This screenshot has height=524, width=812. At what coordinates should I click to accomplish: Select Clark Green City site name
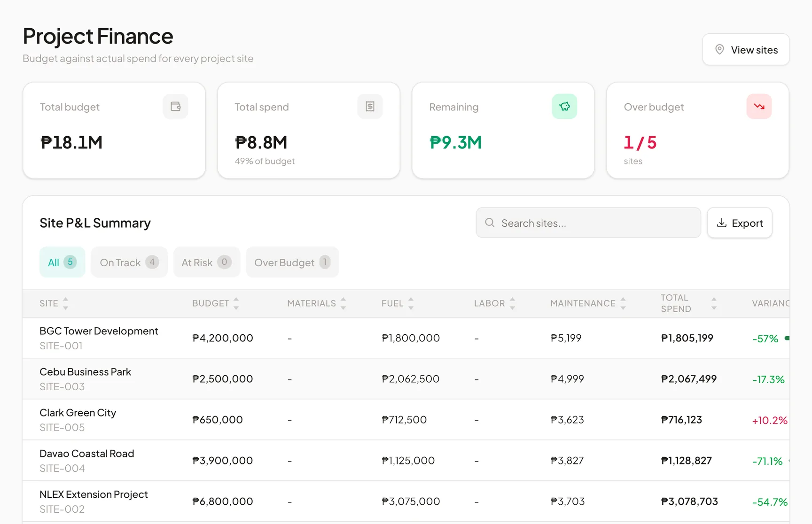click(x=78, y=413)
